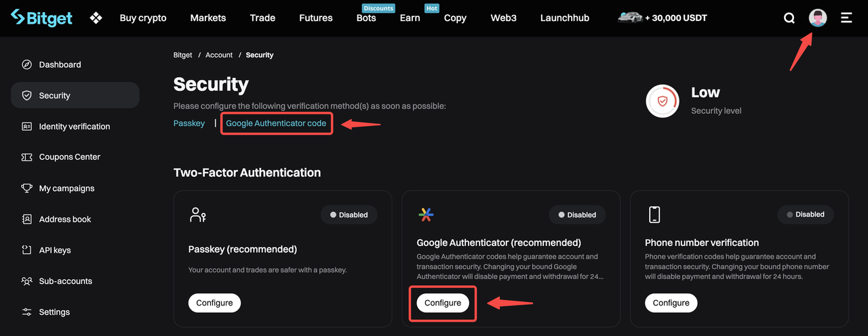Viewport: 868px width, 336px height.
Task: Click Disabled status in Passkey card
Action: pos(349,215)
